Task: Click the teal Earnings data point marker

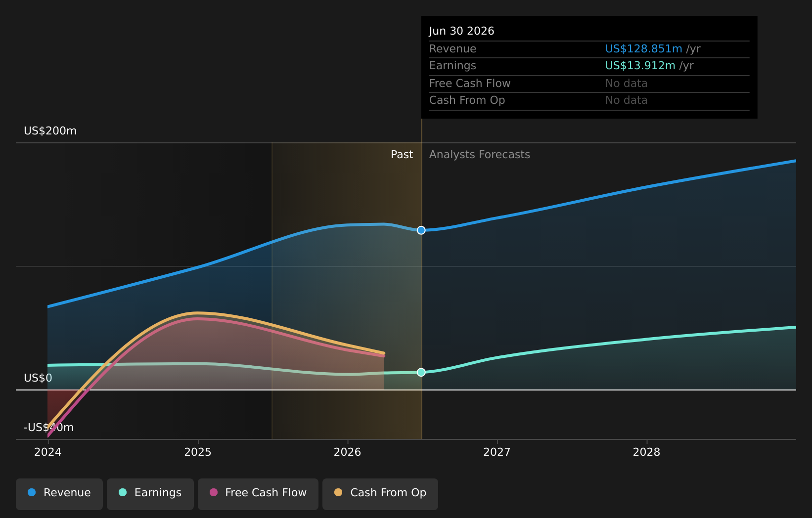Action: click(x=421, y=372)
